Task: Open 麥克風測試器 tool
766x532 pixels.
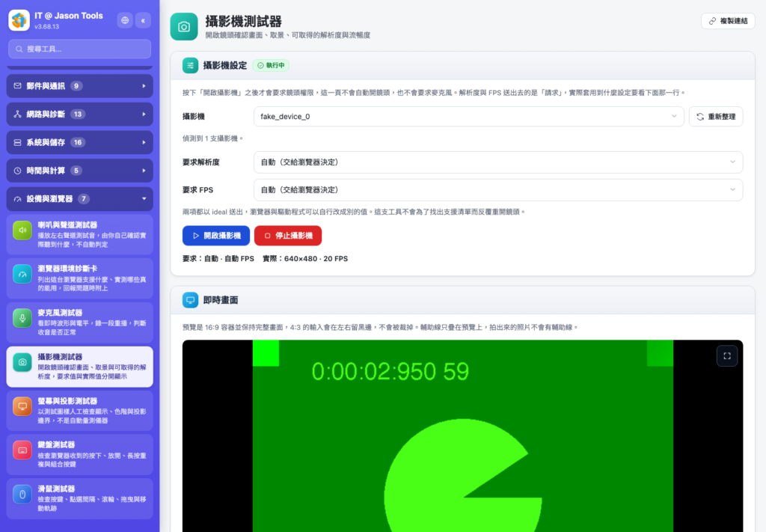Action: coord(79,322)
